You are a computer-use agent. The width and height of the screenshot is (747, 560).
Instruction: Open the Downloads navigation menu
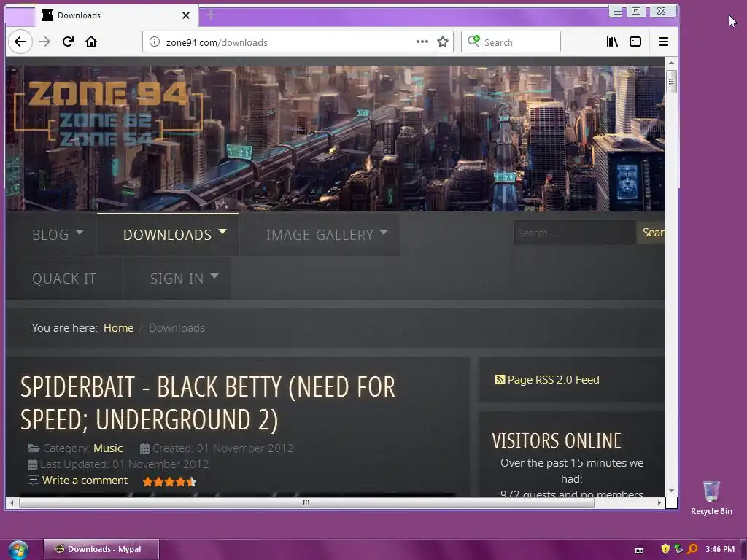click(x=167, y=235)
